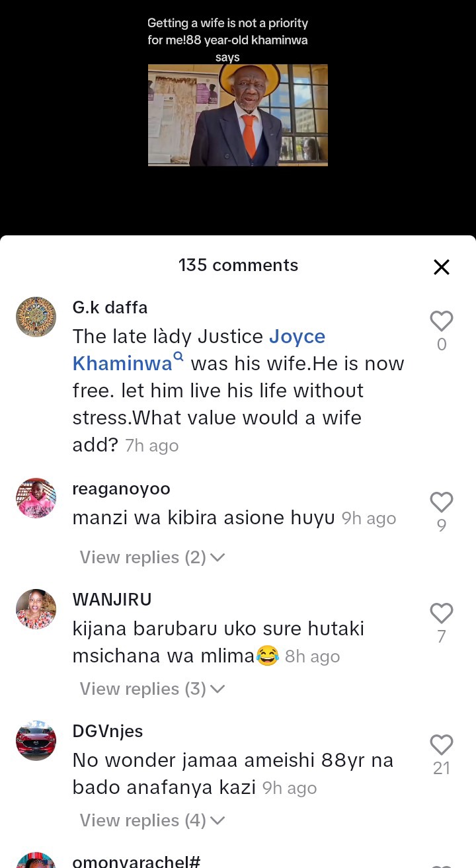Viewport: 476px width, 868px height.
Task: Open omonyarachel's partially visible avatar
Action: [x=36, y=860]
